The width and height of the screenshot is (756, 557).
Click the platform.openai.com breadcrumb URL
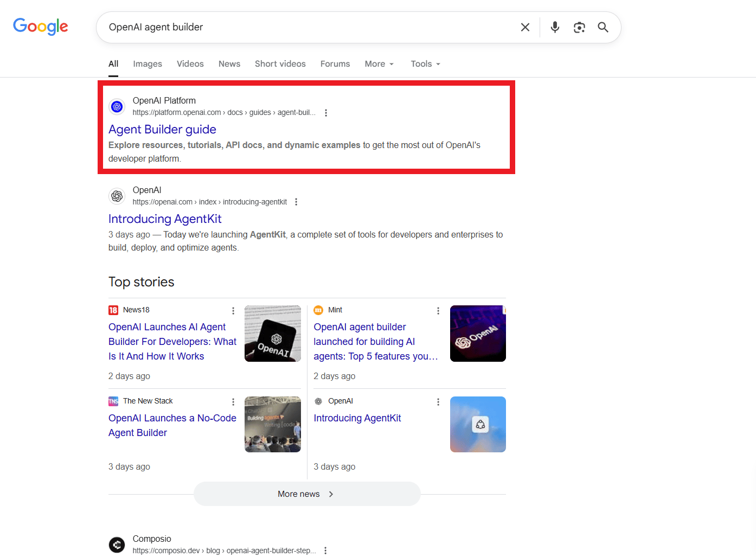point(224,113)
